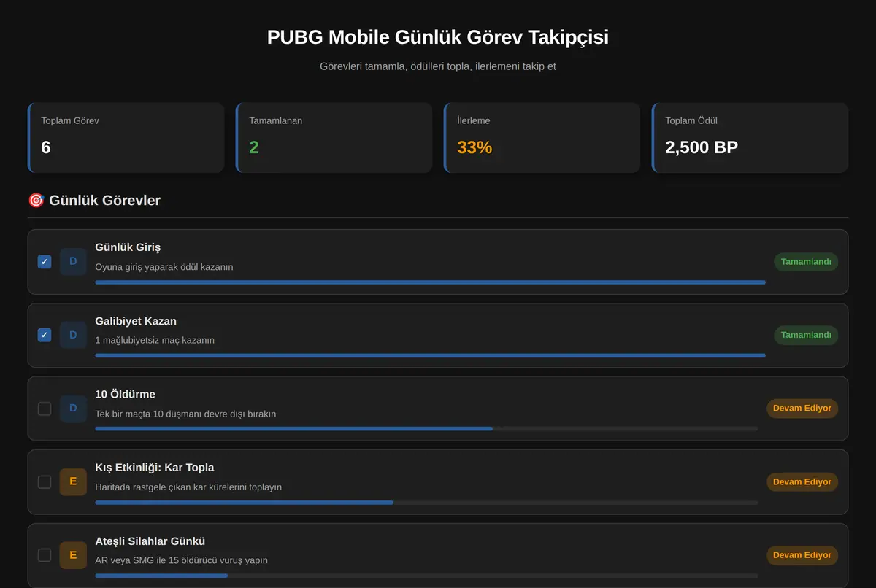The image size is (876, 588).
Task: Uncheck the Galibiyet Kazan checkbox
Action: click(45, 336)
